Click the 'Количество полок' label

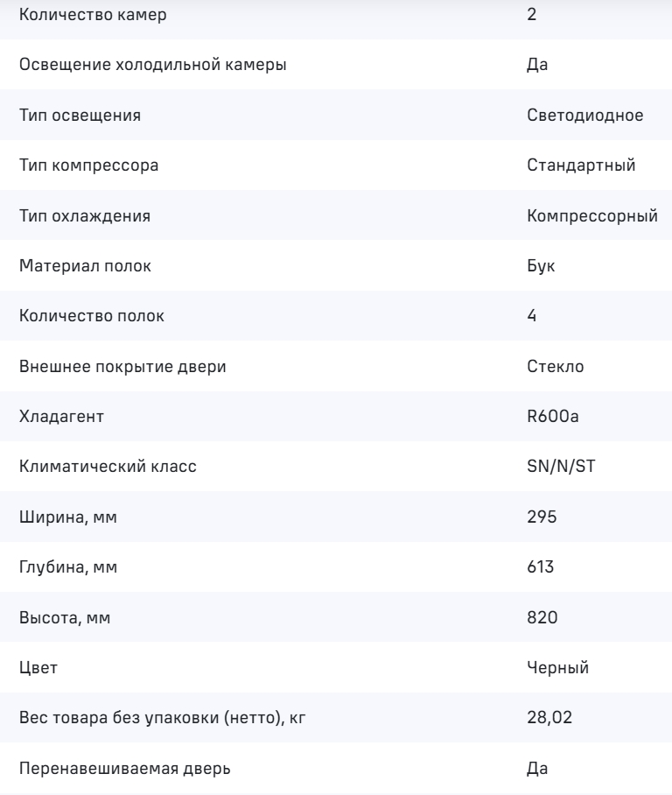pyautogui.click(x=79, y=316)
